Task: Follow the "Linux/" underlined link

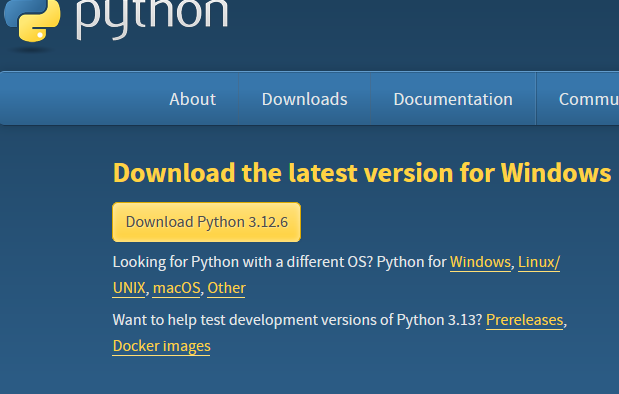Action: pos(539,262)
